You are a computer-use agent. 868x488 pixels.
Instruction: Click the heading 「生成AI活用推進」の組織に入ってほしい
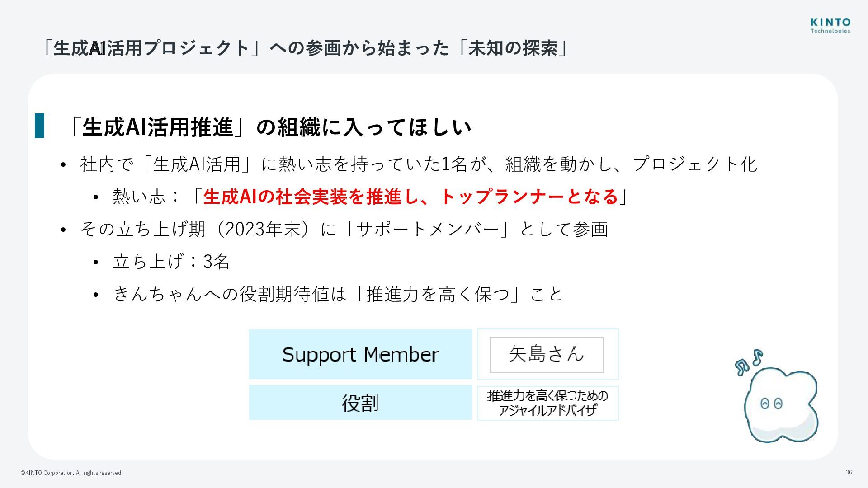tap(270, 127)
